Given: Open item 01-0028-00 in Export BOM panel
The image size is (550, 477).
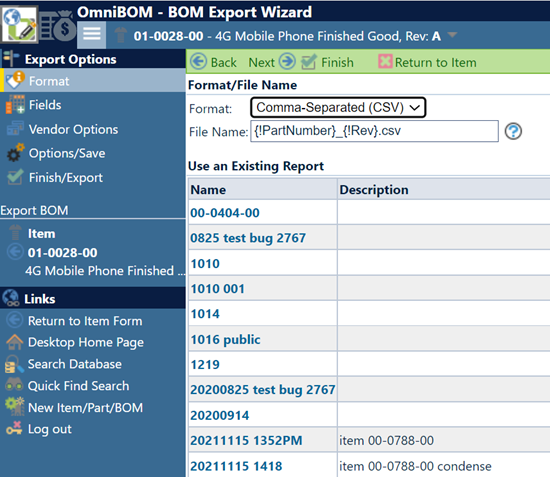Looking at the screenshot, I should tap(62, 253).
